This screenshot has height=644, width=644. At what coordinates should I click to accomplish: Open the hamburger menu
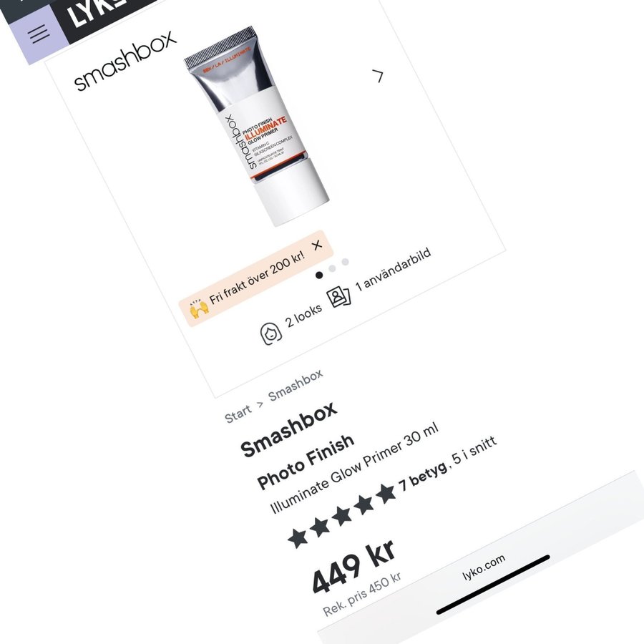[40, 33]
